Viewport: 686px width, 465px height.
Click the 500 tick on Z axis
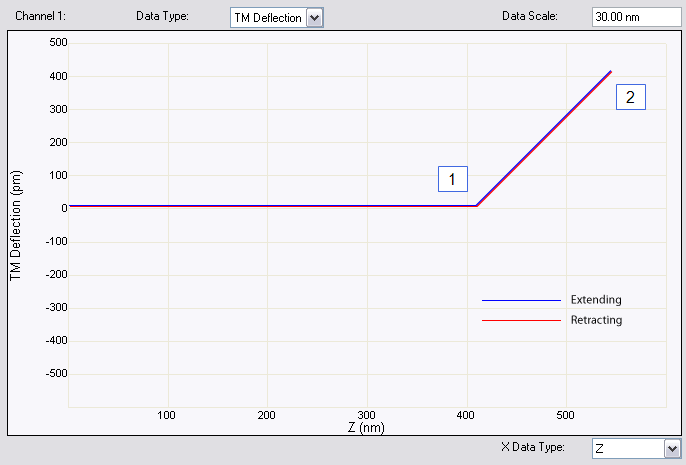pos(566,415)
